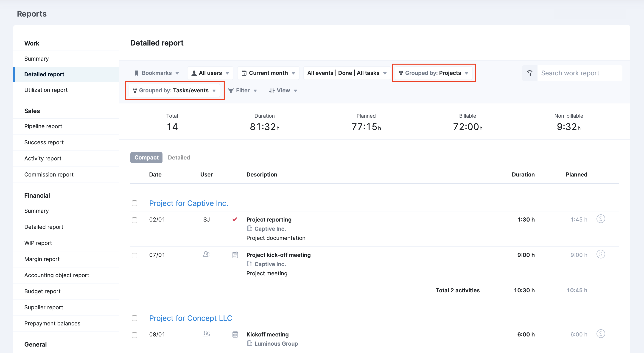Select Project for Concept LLC group checkbox
The height and width of the screenshot is (353, 644).
coord(134,318)
